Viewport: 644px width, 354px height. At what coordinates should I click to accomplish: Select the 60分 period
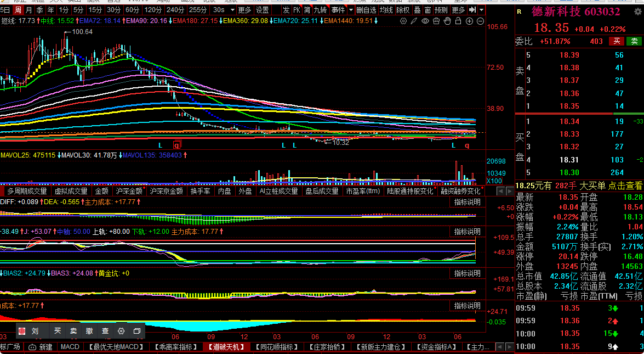132,9
